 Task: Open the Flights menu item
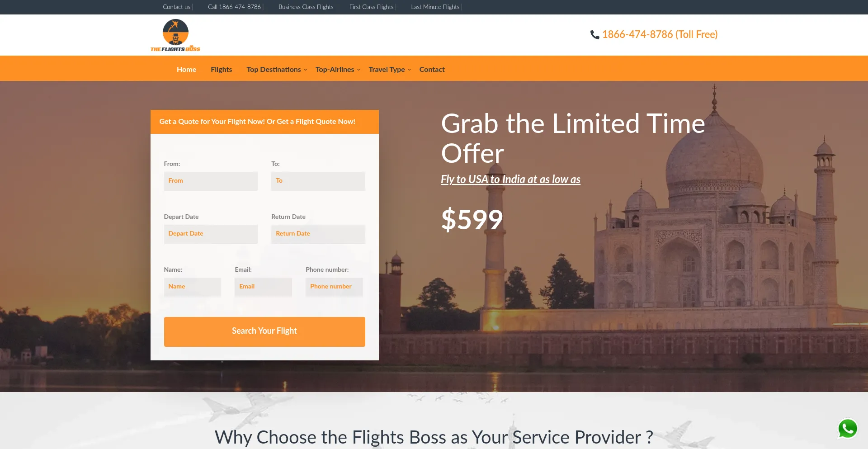tap(221, 69)
